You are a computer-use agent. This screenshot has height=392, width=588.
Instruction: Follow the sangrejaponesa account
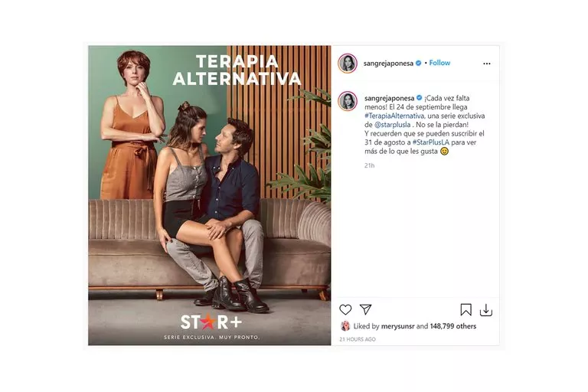[439, 63]
